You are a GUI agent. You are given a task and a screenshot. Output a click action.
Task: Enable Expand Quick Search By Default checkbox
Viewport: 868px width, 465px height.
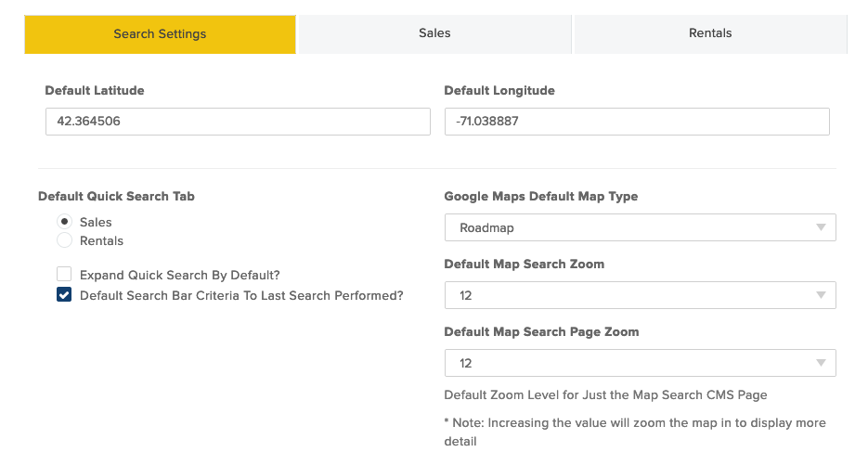tap(64, 274)
